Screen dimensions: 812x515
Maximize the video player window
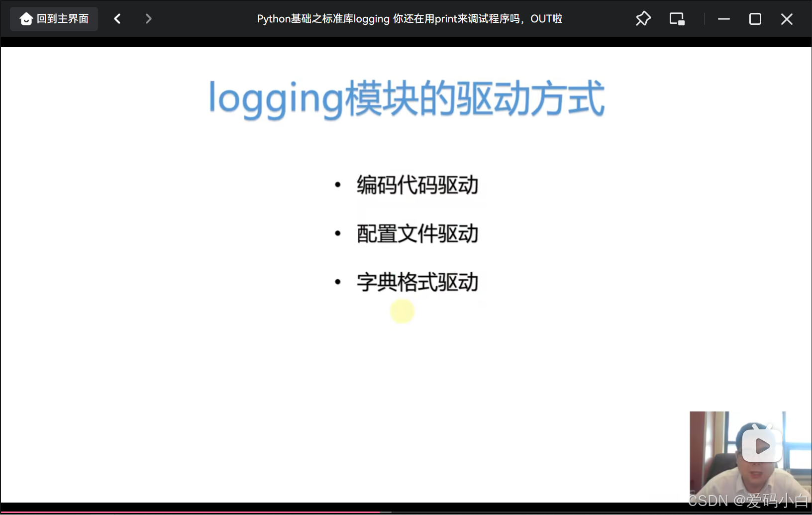click(755, 18)
